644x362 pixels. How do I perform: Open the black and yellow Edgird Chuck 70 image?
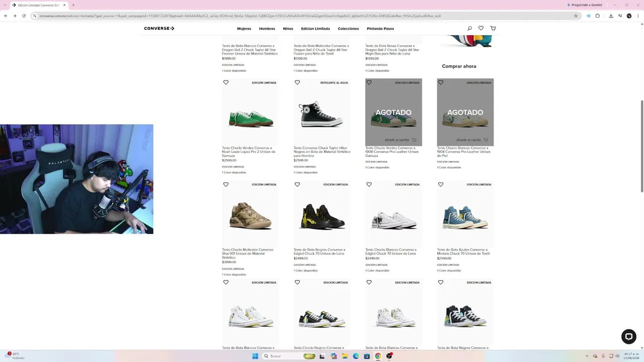[322, 217]
